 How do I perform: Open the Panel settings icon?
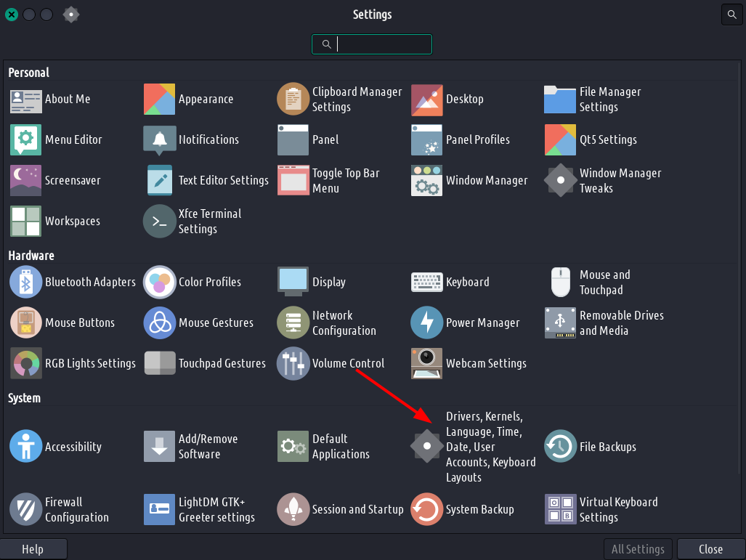[x=293, y=140]
